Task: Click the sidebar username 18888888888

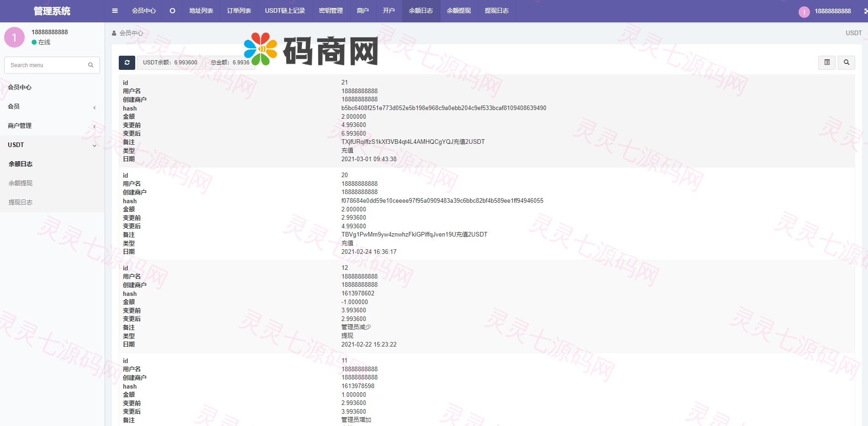Action: tap(49, 32)
